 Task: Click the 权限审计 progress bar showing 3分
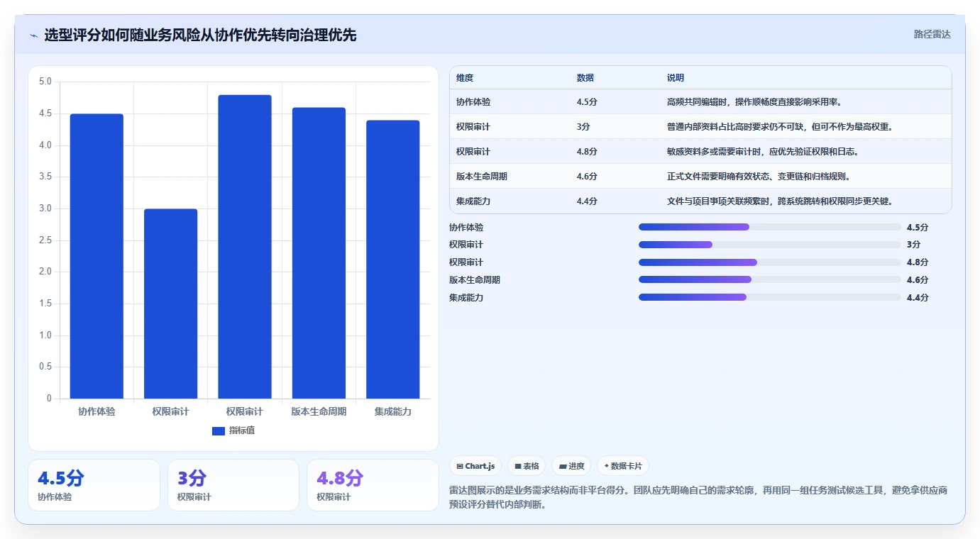[x=770, y=245]
